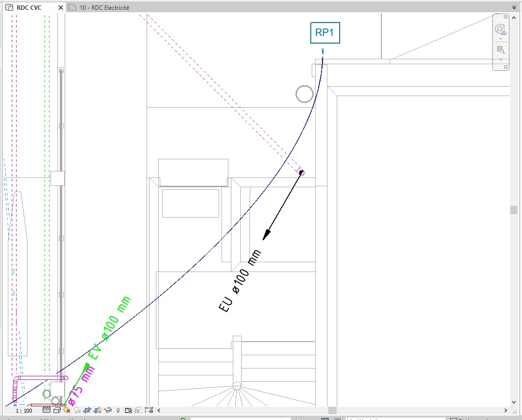Toggle Show Crop Region icon
The image size is (522, 420).
coord(98,410)
